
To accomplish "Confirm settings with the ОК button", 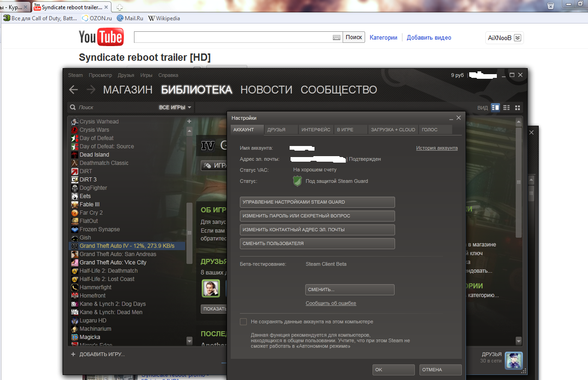I will (394, 370).
